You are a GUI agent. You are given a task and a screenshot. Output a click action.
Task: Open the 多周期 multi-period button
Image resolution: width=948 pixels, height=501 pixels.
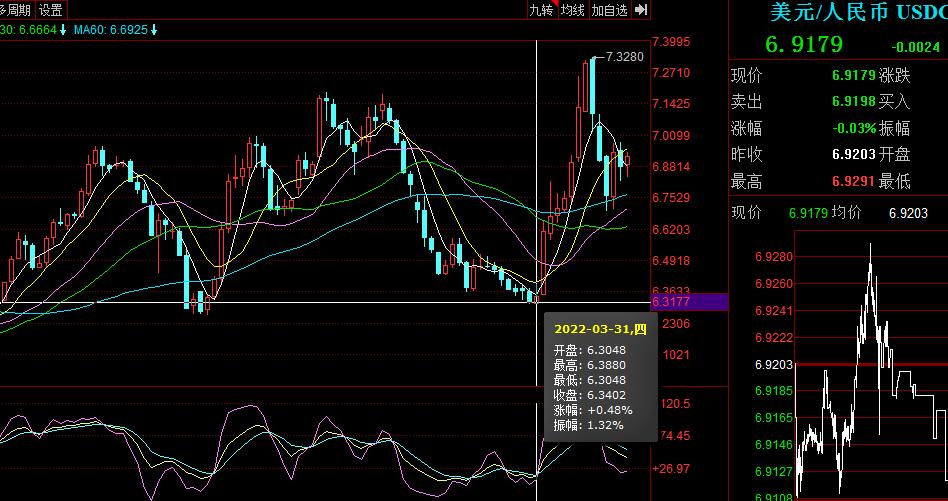(17, 10)
